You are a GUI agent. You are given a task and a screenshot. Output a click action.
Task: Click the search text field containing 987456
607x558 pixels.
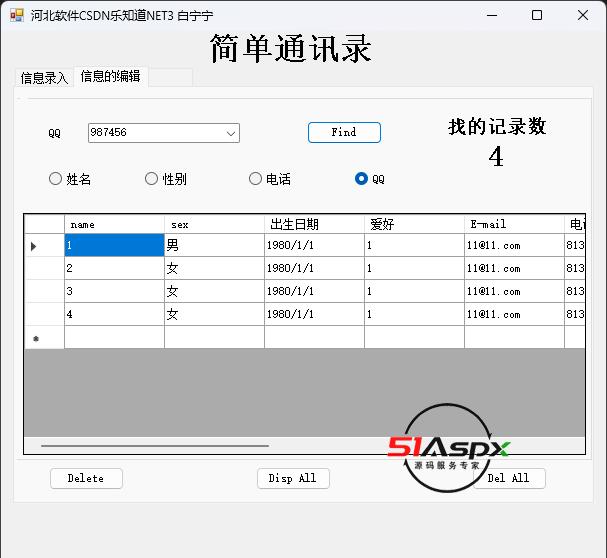[156, 133]
